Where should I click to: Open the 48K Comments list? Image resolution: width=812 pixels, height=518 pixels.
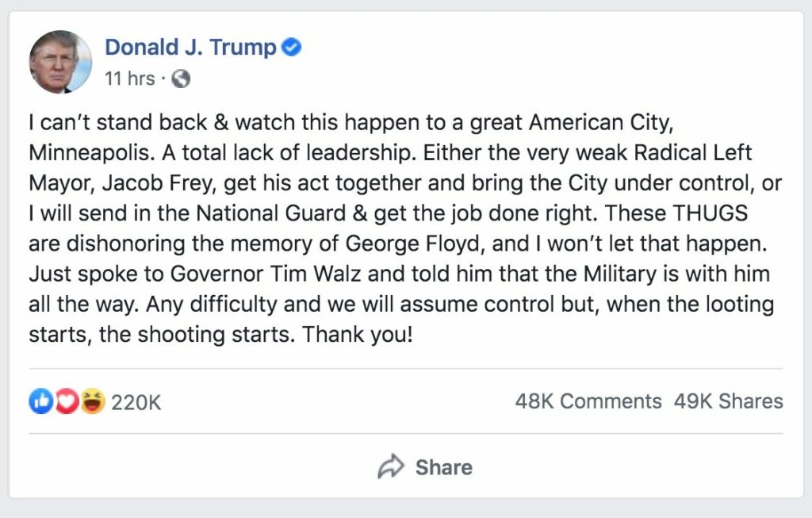tap(588, 401)
